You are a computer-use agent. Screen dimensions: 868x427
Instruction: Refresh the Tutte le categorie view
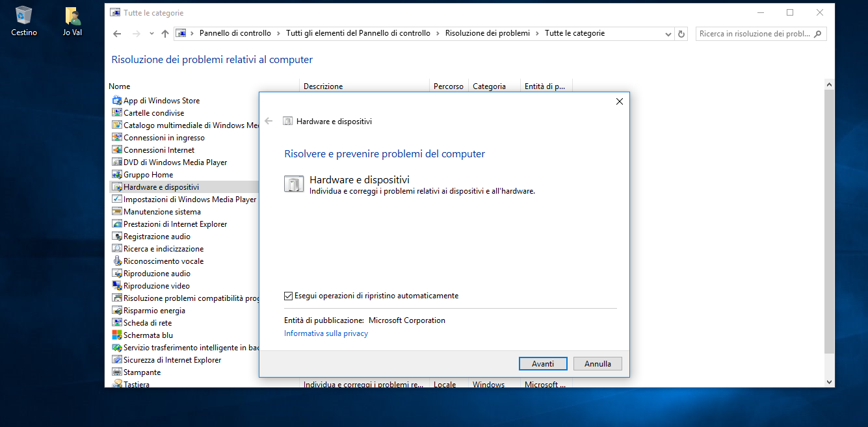tap(681, 34)
